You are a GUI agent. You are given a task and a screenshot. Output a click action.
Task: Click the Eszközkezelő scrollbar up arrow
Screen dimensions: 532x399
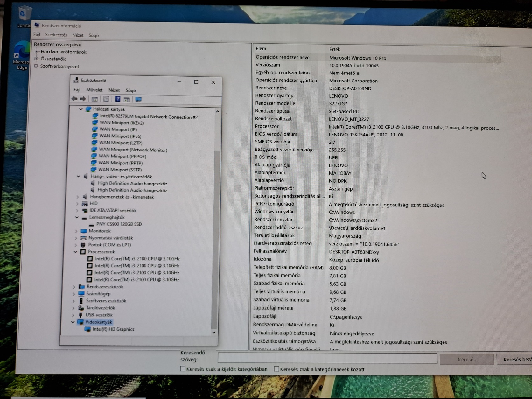click(218, 111)
